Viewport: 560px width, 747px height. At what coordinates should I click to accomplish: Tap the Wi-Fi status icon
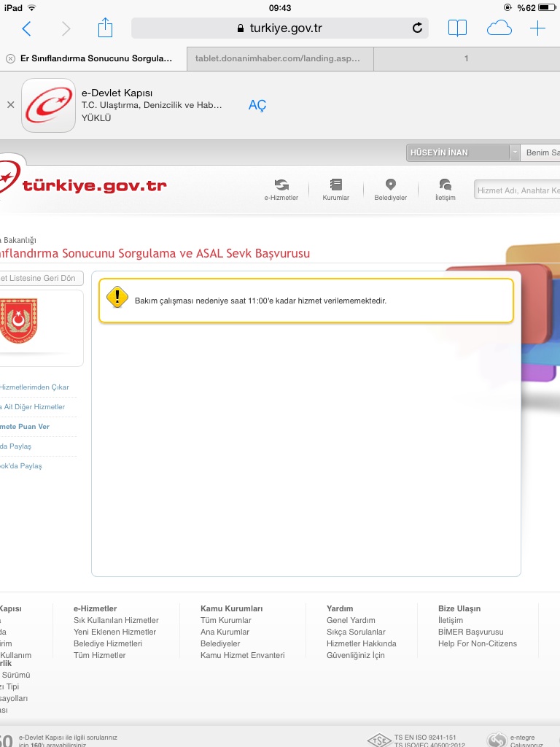(31, 7)
